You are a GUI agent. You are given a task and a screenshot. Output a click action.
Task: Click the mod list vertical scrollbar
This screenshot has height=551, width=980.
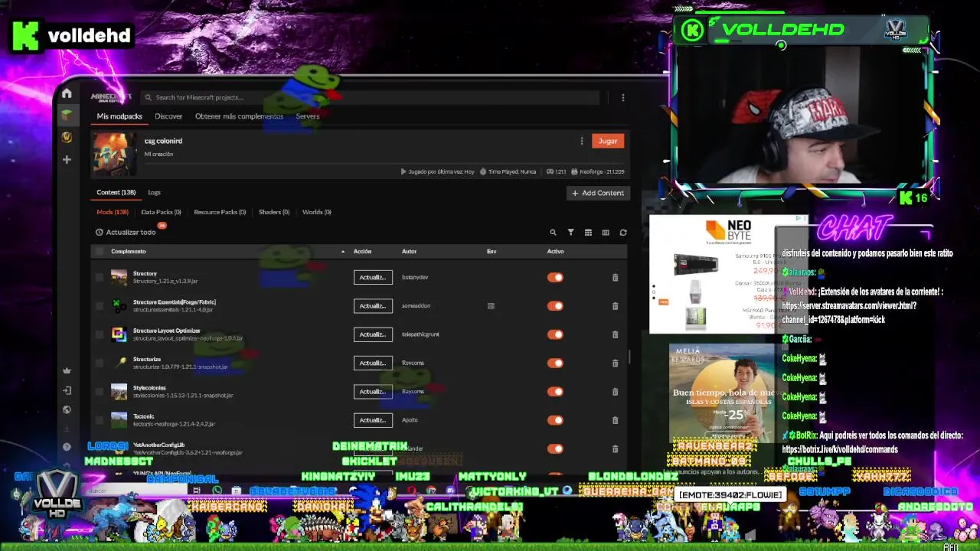pyautogui.click(x=629, y=357)
